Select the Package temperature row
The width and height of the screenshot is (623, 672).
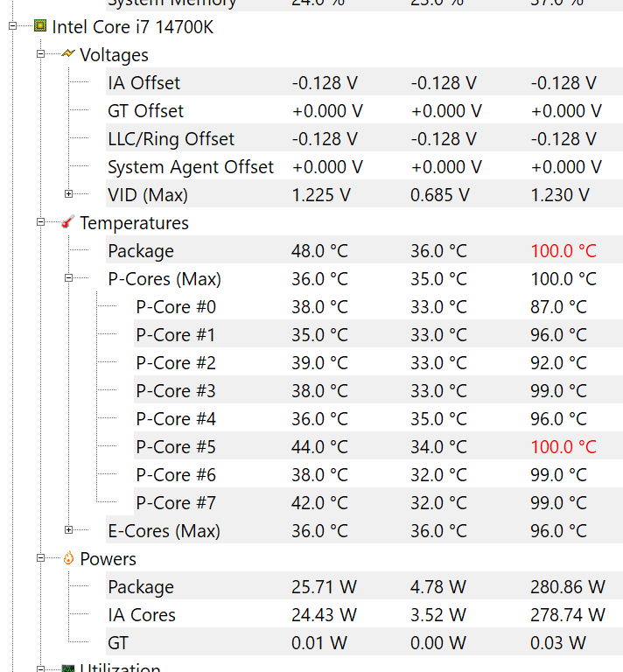click(x=141, y=251)
